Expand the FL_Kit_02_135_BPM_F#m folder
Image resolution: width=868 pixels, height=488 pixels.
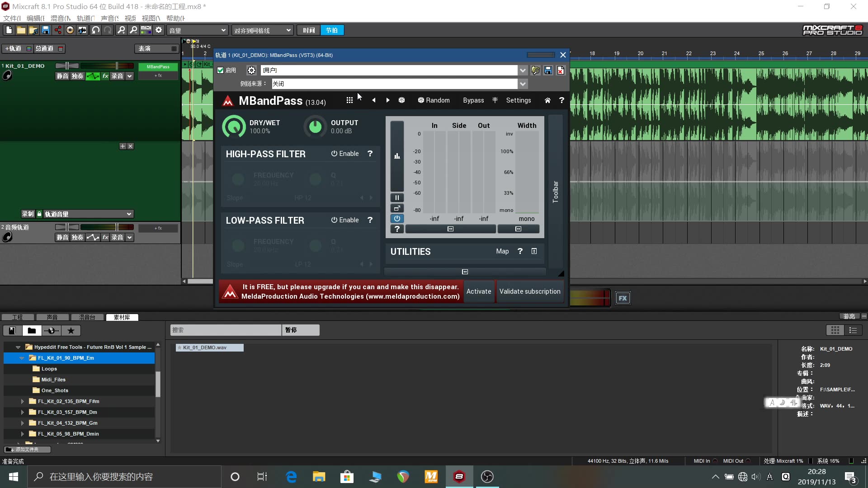pyautogui.click(x=22, y=401)
